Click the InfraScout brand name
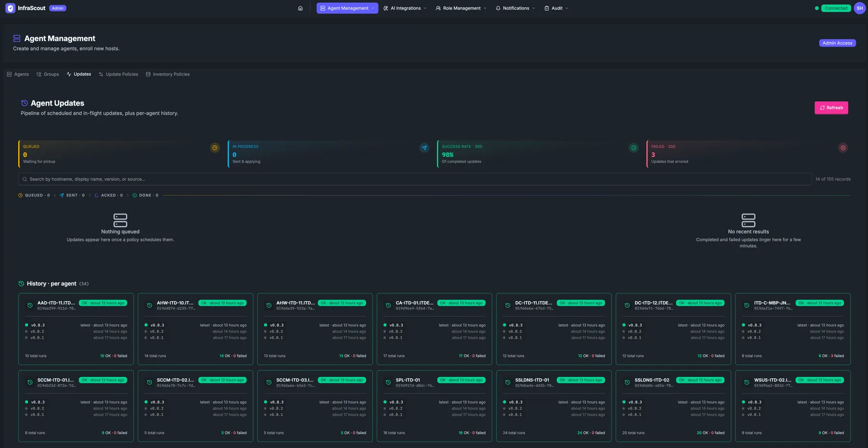 click(31, 8)
